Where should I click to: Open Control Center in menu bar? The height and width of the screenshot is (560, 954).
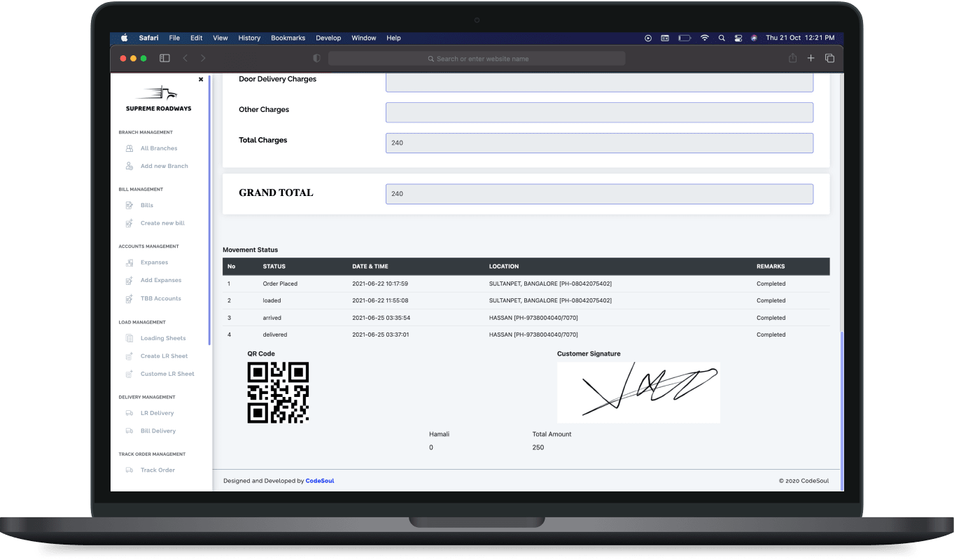pos(738,38)
